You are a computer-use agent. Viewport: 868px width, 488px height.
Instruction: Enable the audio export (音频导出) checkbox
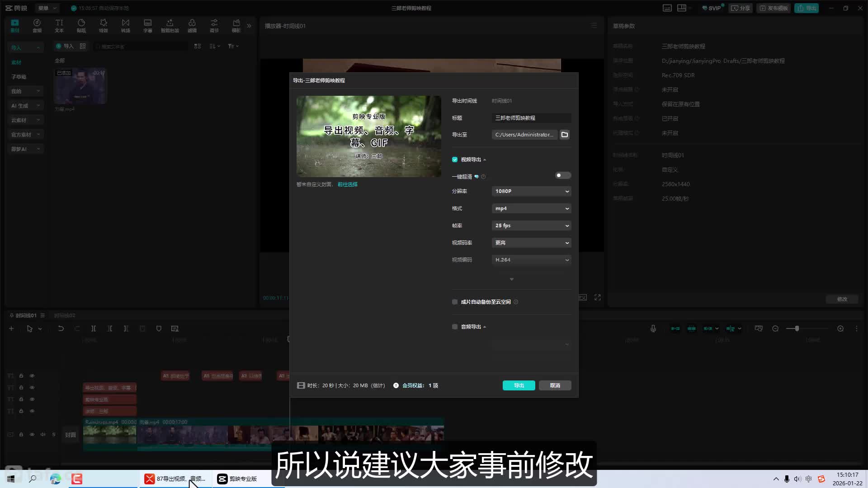point(455,327)
